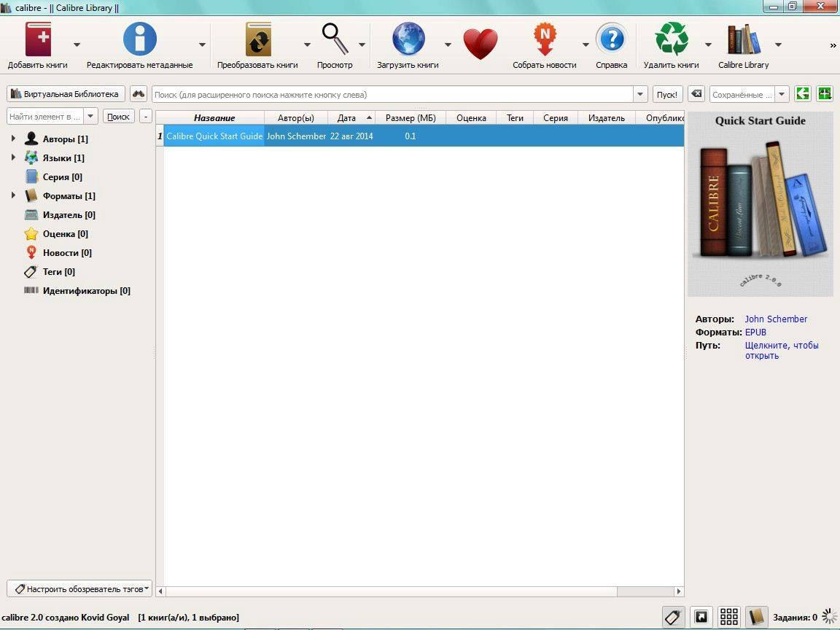Click the Идентификаторы barcode icon
The width and height of the screenshot is (840, 630).
(31, 290)
